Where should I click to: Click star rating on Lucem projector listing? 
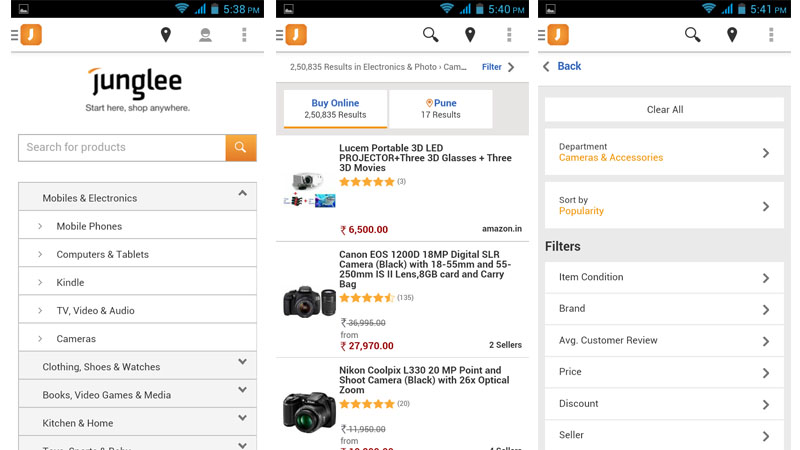367,182
